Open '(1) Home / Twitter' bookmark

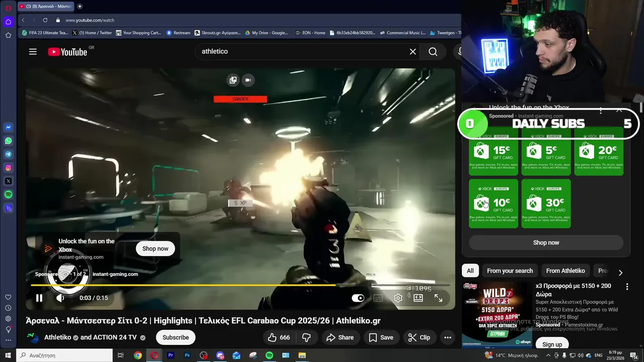92,33
